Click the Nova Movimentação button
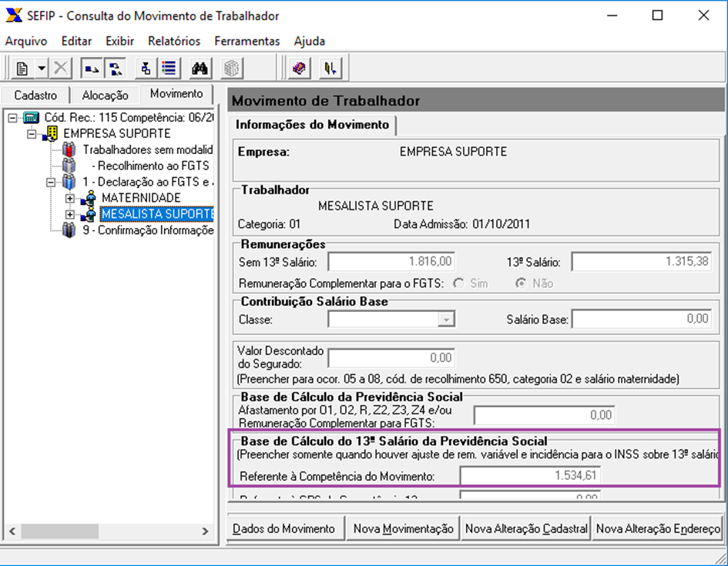Screen dimensions: 728x566 coord(404,529)
